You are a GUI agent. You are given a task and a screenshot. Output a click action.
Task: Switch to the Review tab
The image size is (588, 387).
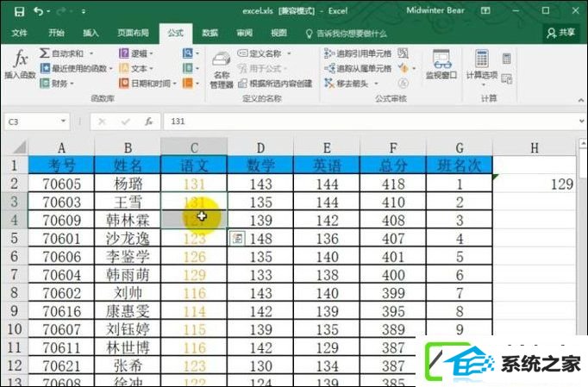click(245, 33)
